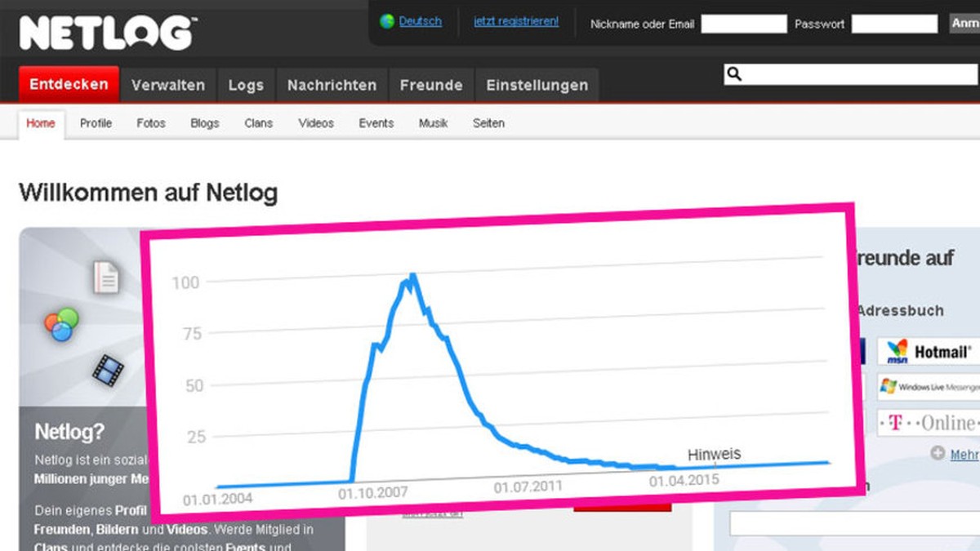Go to the Musik subtab
Viewport: 980px width, 551px height.
[x=434, y=123]
